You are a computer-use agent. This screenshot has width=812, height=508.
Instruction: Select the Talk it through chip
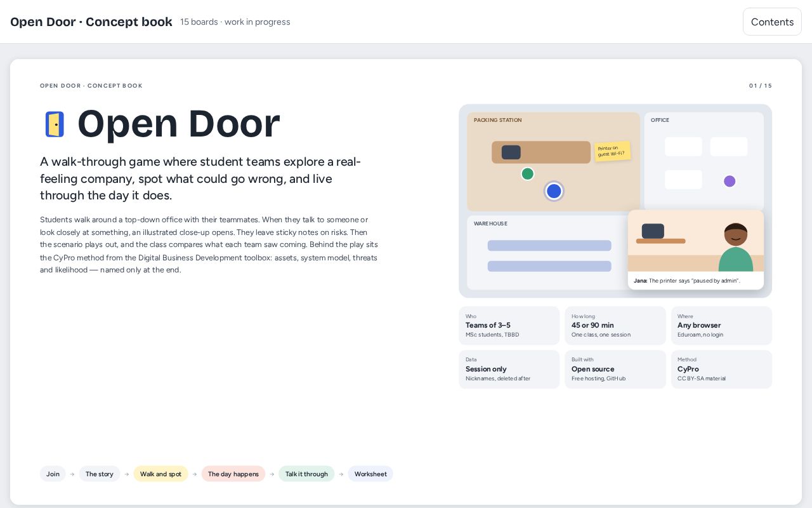(306, 474)
